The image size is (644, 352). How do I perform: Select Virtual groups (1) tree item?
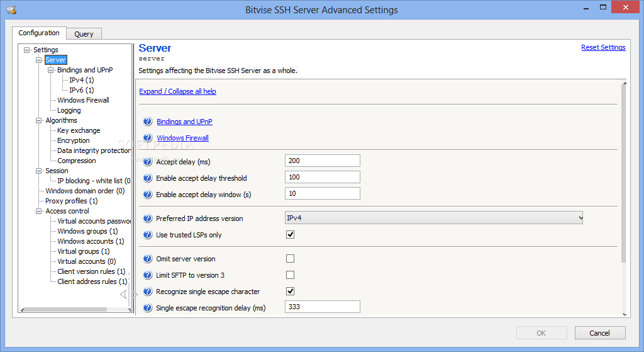pyautogui.click(x=84, y=251)
